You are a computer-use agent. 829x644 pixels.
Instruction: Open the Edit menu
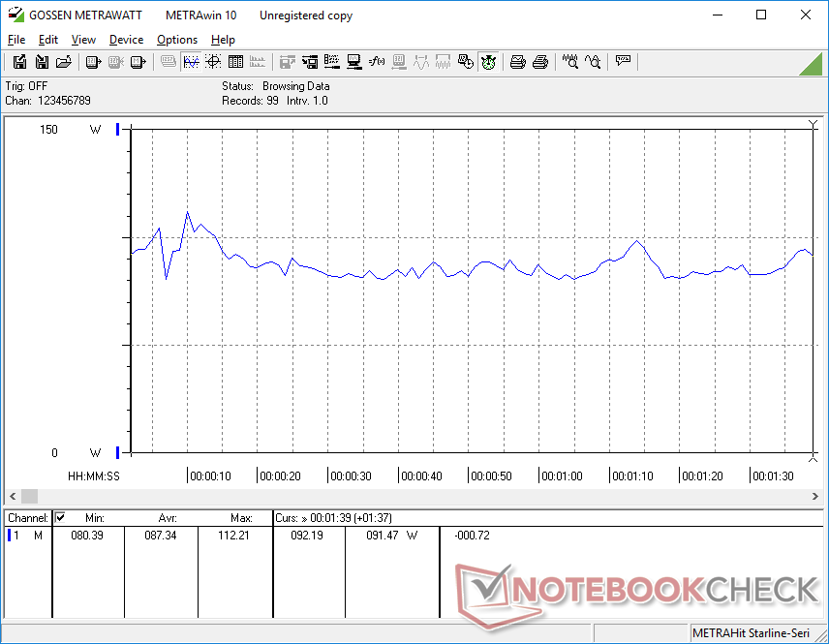click(48, 40)
